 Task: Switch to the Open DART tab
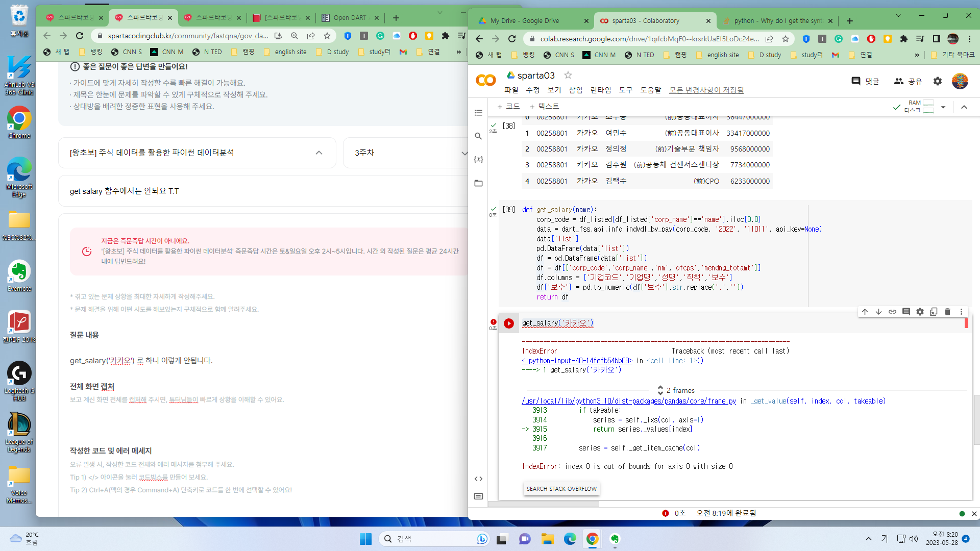pos(350,18)
